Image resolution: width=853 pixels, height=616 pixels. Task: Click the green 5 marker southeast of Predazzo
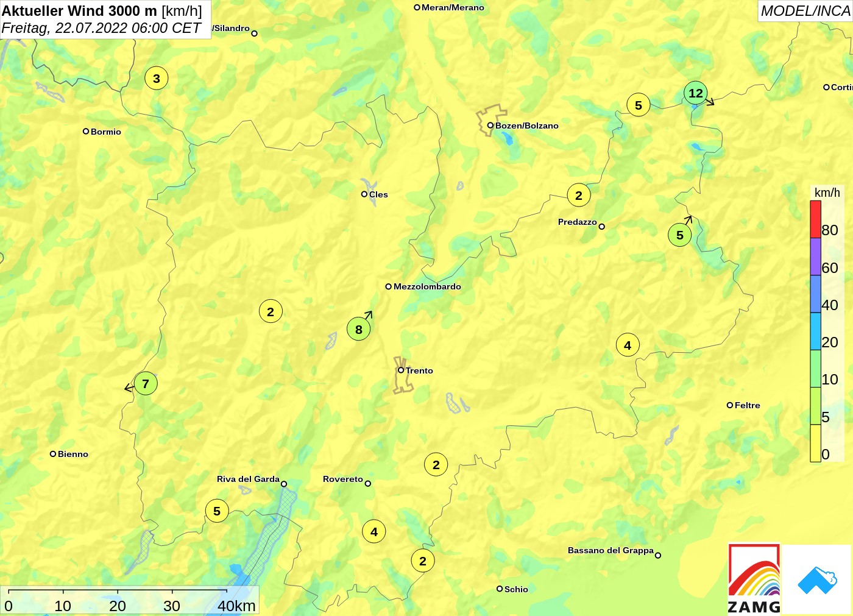[x=680, y=235]
